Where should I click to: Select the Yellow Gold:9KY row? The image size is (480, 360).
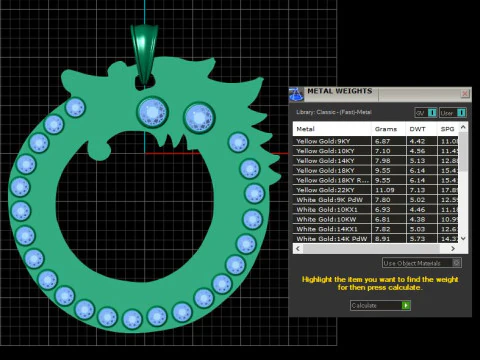375,141
